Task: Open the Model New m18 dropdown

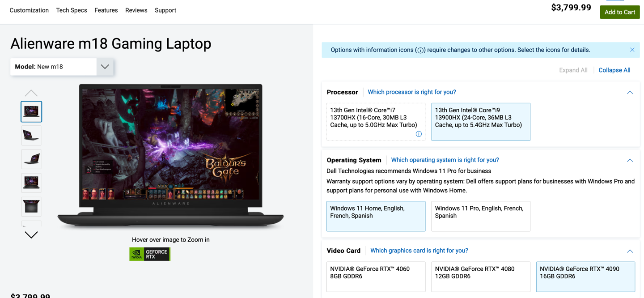Action: [x=62, y=67]
